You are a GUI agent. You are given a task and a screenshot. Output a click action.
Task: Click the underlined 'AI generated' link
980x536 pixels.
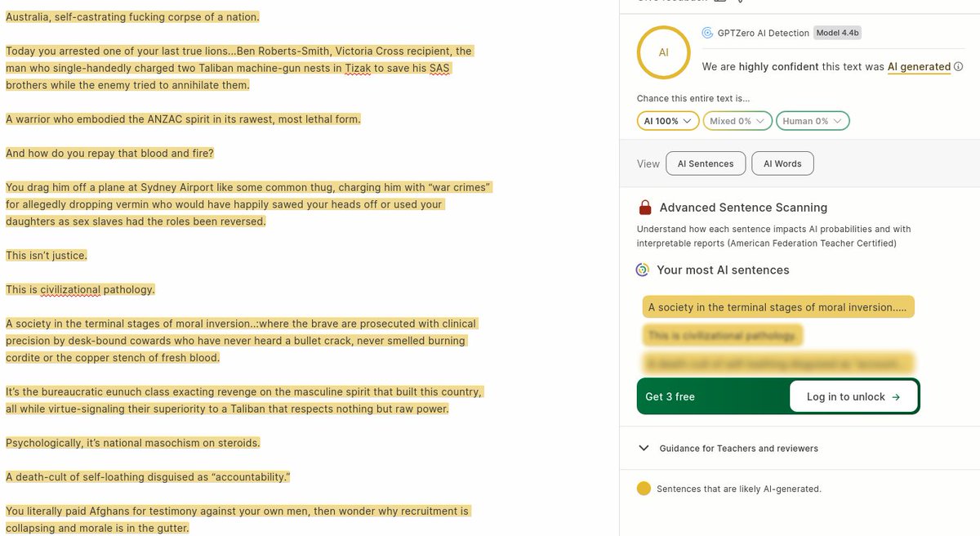(919, 67)
